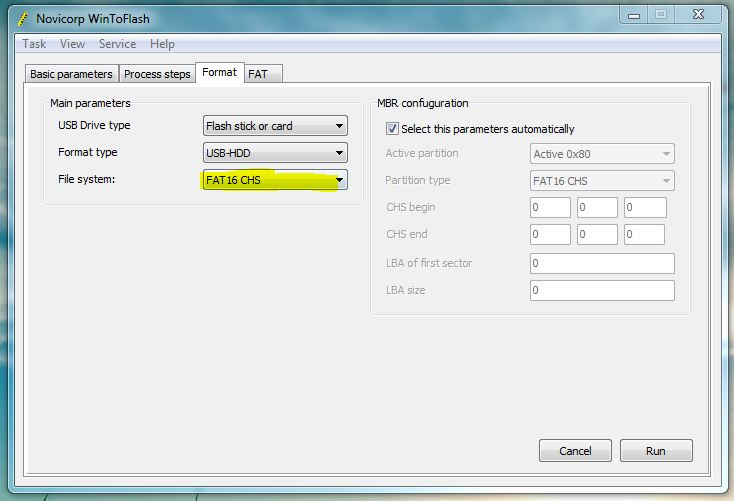Open the Active partition dropdown
This screenshot has width=734, height=501.
click(602, 154)
